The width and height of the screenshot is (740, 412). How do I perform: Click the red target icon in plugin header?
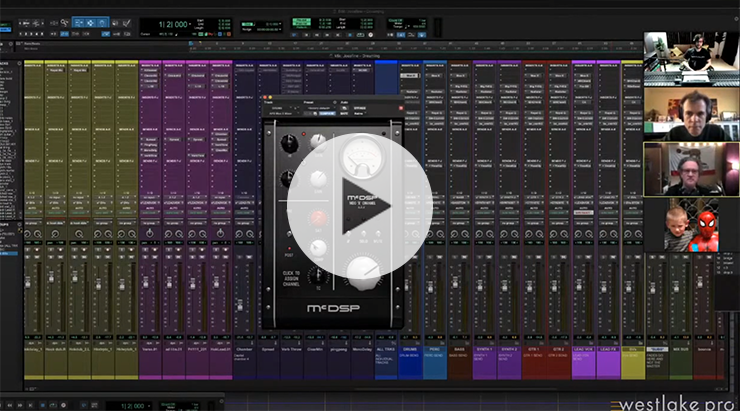coord(401,108)
